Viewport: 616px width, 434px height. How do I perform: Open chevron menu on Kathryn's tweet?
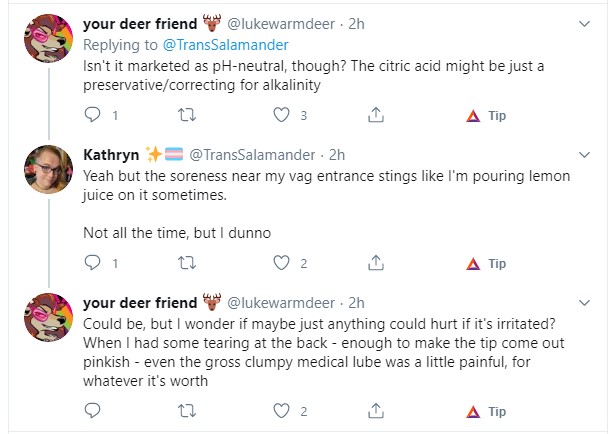(x=585, y=155)
